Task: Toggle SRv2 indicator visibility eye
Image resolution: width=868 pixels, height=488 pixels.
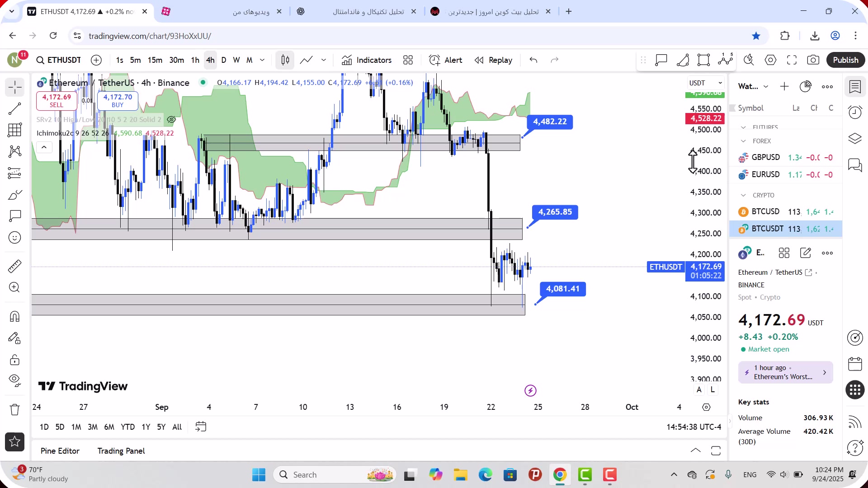Action: point(171,120)
